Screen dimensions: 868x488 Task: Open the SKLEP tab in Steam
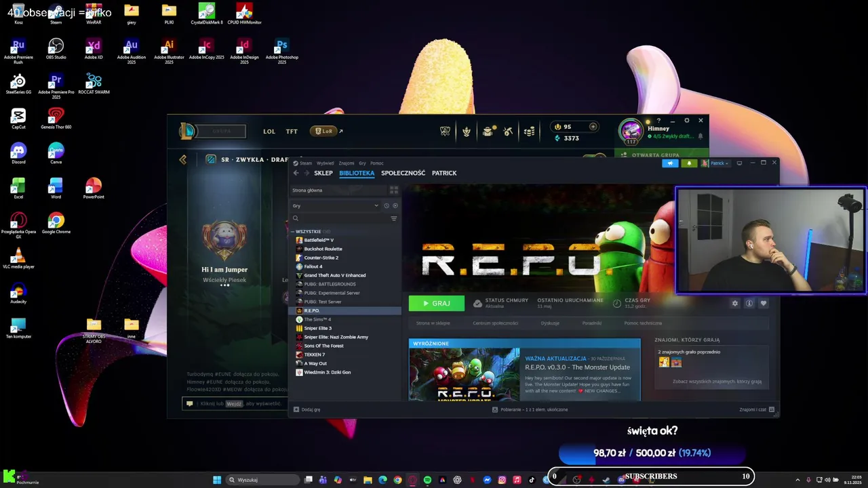(x=323, y=173)
